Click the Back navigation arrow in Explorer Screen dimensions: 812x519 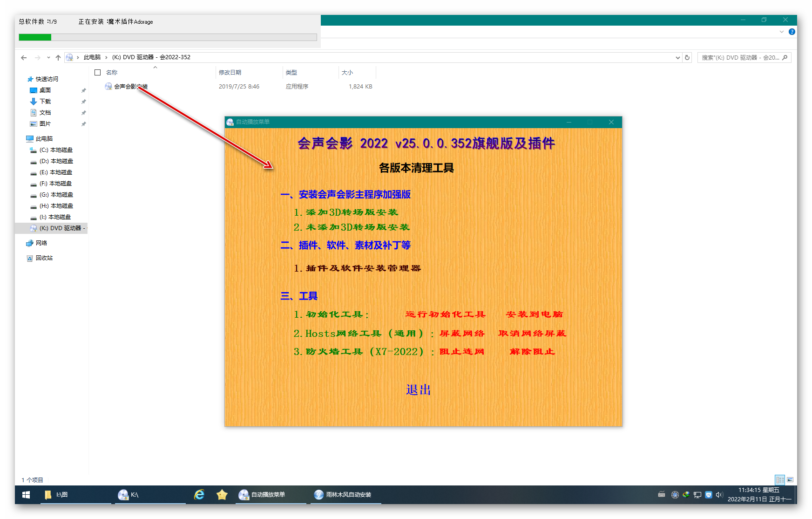24,58
